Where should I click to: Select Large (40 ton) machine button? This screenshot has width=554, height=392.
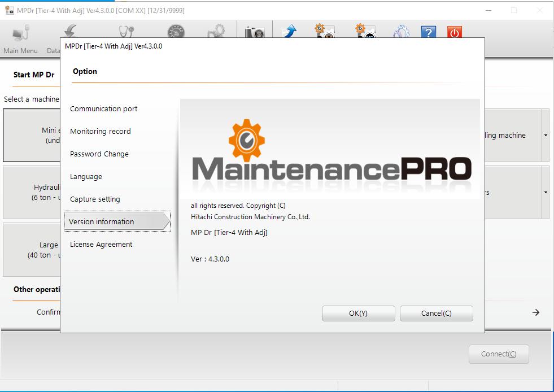tap(32, 250)
